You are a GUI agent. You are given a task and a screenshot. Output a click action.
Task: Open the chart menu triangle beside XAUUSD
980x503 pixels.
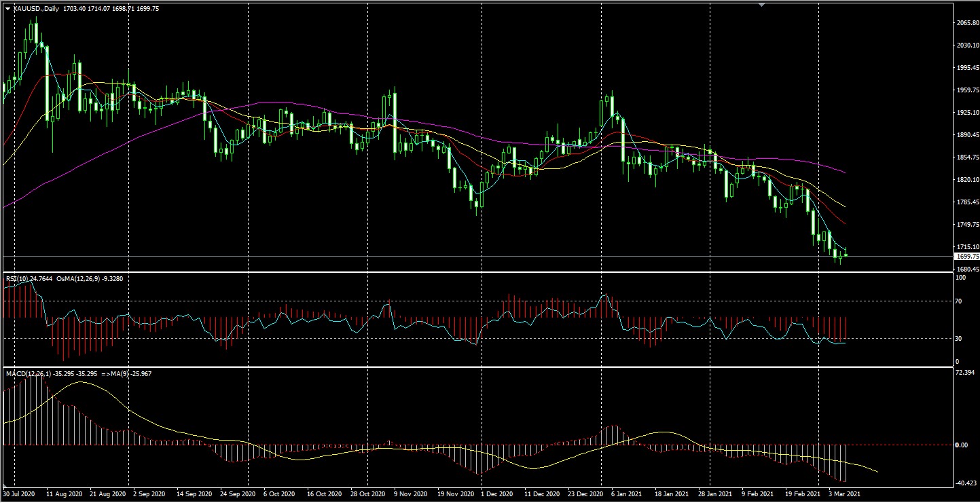7,7
